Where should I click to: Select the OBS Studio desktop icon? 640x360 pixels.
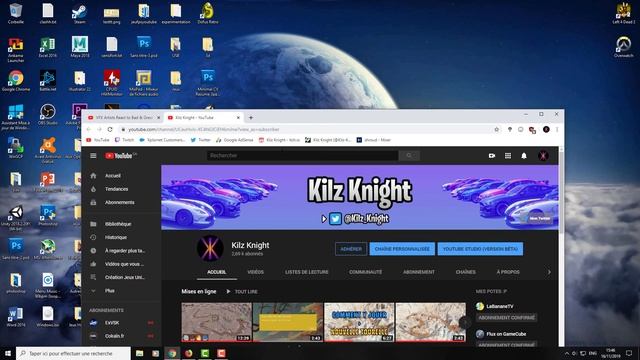tap(48, 114)
